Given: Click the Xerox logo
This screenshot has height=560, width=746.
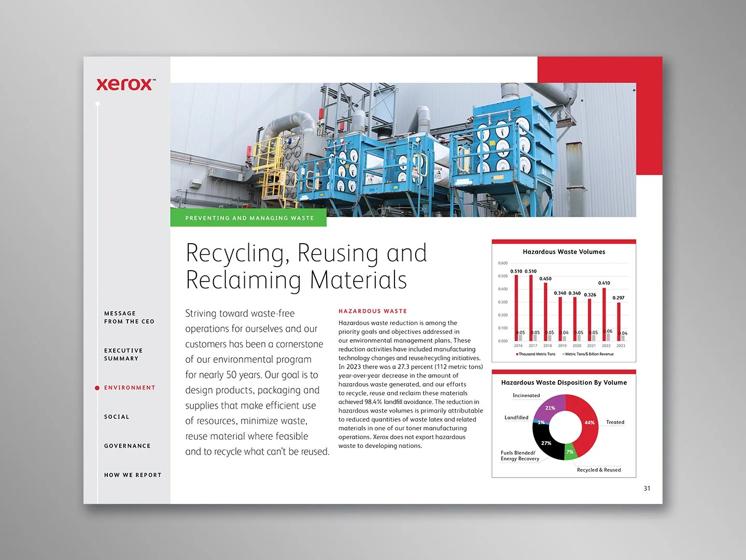Looking at the screenshot, I should pyautogui.click(x=126, y=85).
